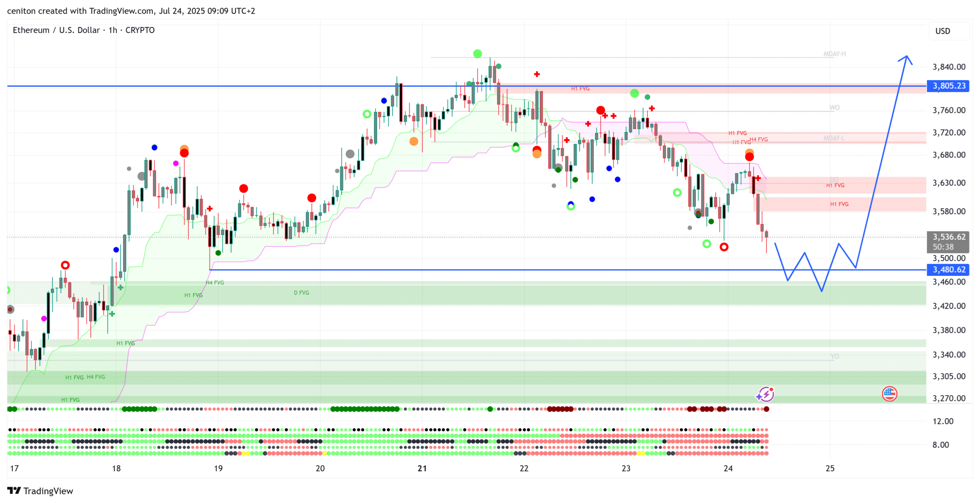Click the WO level label

(x=834, y=108)
